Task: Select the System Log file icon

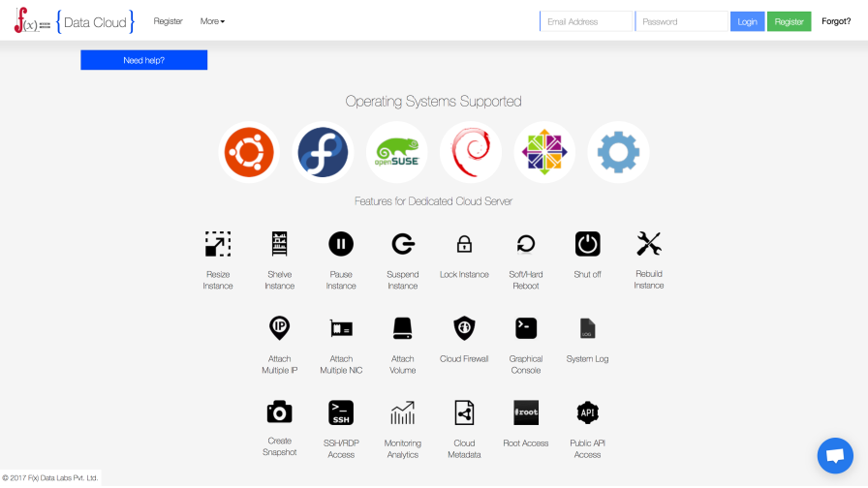Action: click(x=587, y=328)
